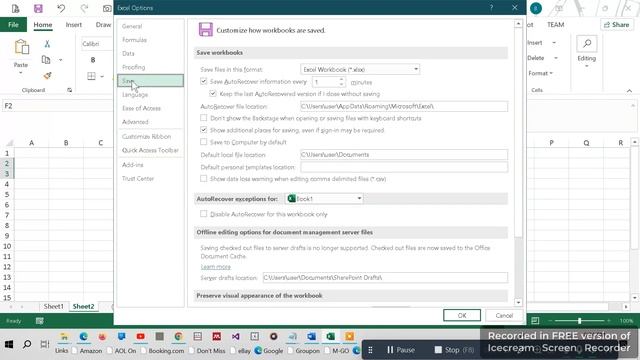Image resolution: width=640 pixels, height=360 pixels.
Task: Open the taskbar Search magnifier
Action: (27, 344)
